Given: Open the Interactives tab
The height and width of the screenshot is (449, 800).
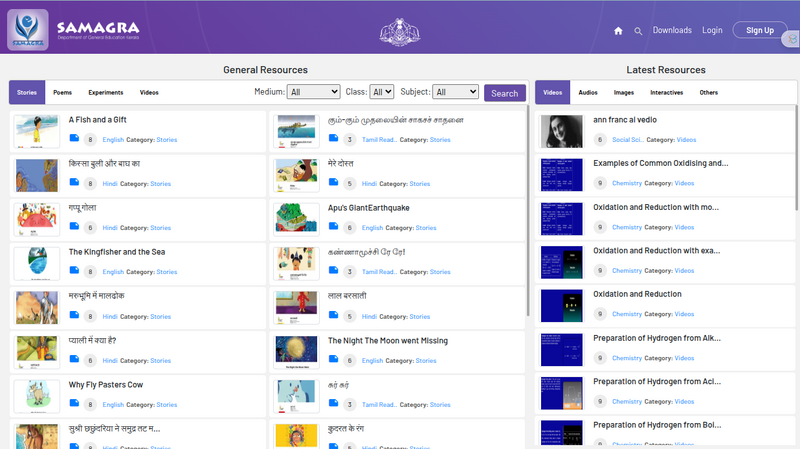Looking at the screenshot, I should pyautogui.click(x=666, y=93).
